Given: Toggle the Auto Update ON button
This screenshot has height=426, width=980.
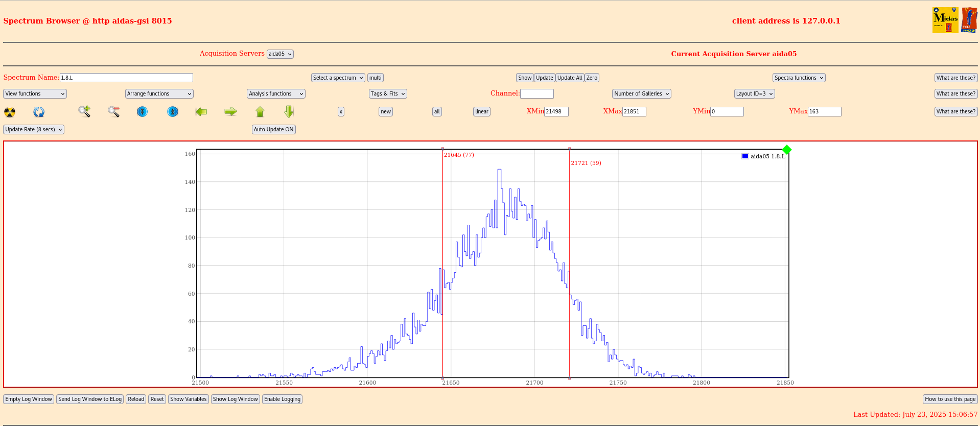Looking at the screenshot, I should [x=274, y=129].
